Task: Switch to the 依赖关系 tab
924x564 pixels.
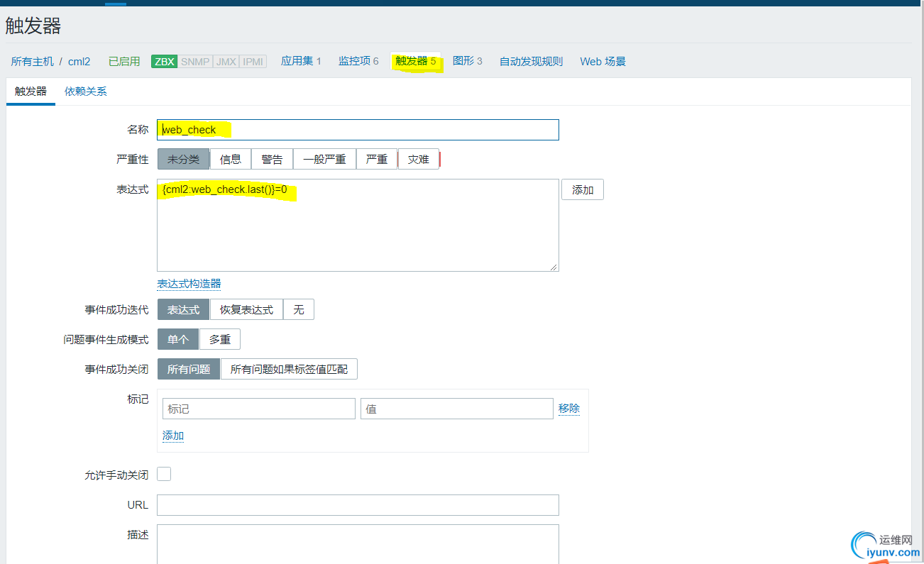Action: 86,92
